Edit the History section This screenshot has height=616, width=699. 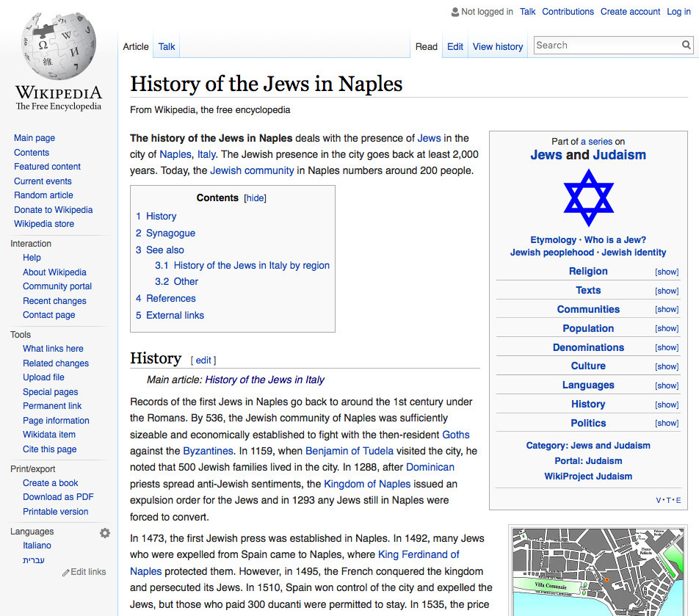click(203, 360)
